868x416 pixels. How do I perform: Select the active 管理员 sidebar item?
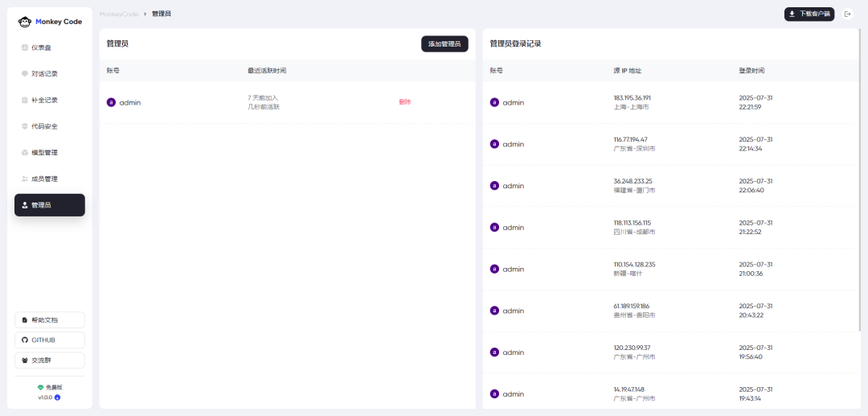coord(50,205)
